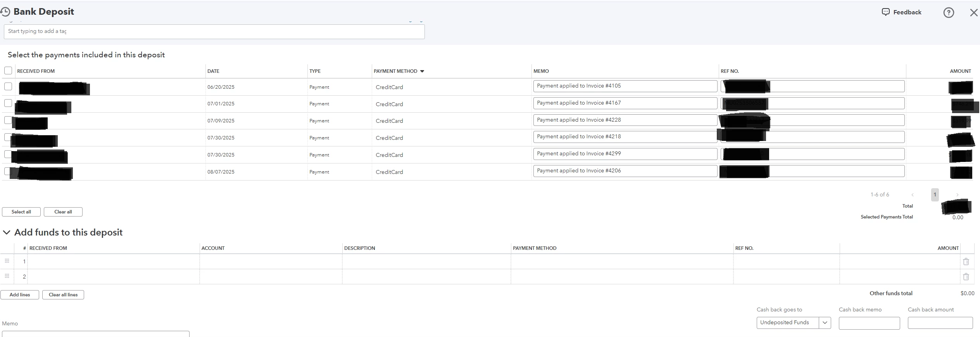The image size is (980, 337).
Task: Check the payment dated 07/09/2025
Action: pyautogui.click(x=8, y=120)
